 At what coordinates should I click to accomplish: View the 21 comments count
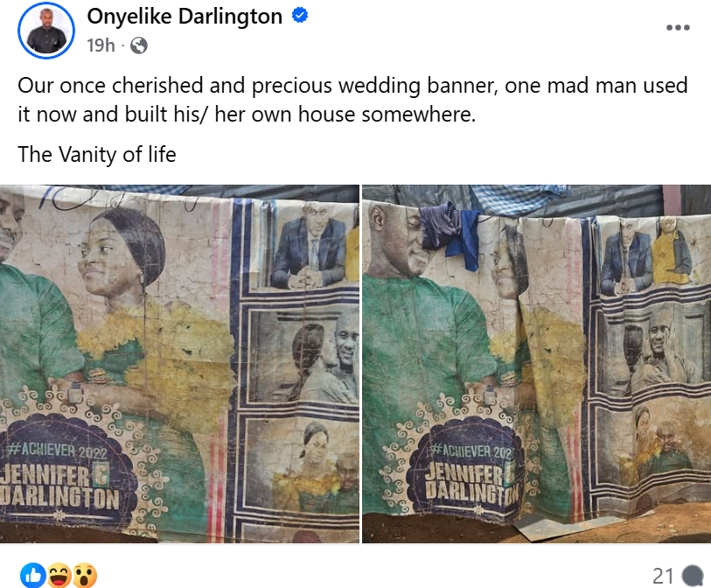click(663, 577)
